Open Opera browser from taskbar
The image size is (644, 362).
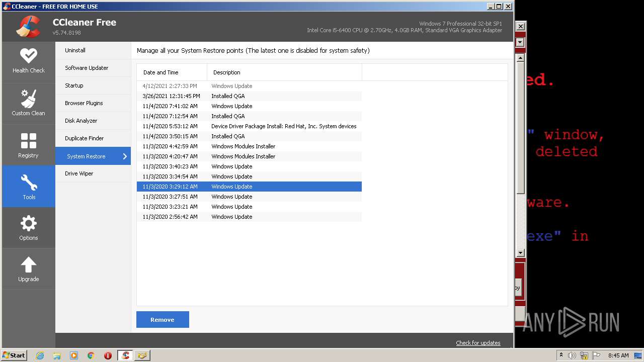[x=108, y=355]
